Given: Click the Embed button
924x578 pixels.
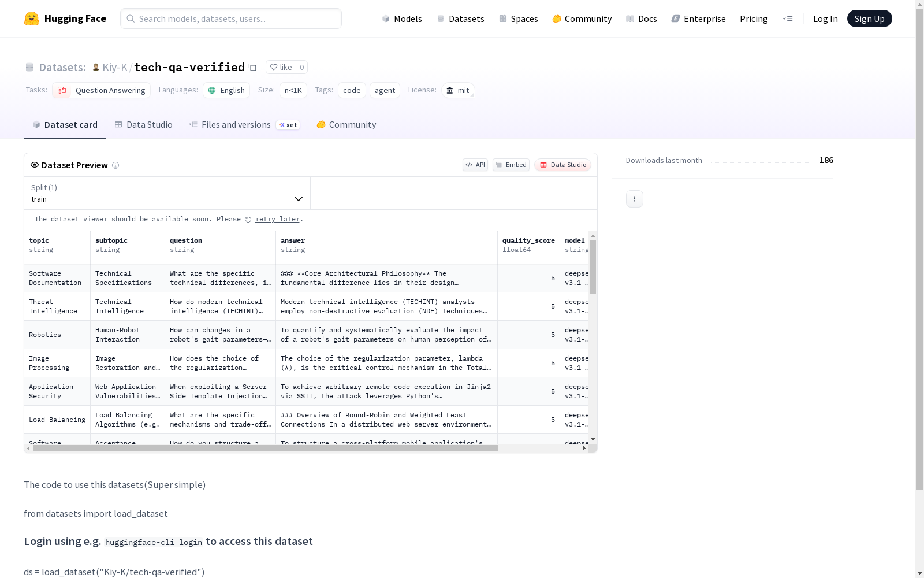Looking at the screenshot, I should coord(511,165).
